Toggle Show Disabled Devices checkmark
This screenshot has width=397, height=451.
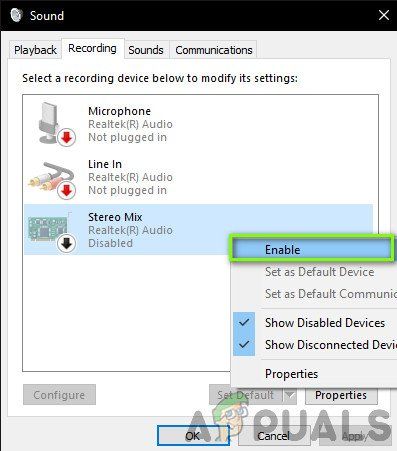coord(244,323)
